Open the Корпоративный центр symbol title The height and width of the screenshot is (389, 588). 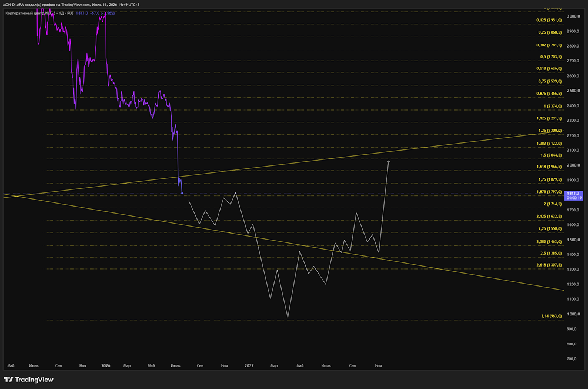click(x=39, y=13)
